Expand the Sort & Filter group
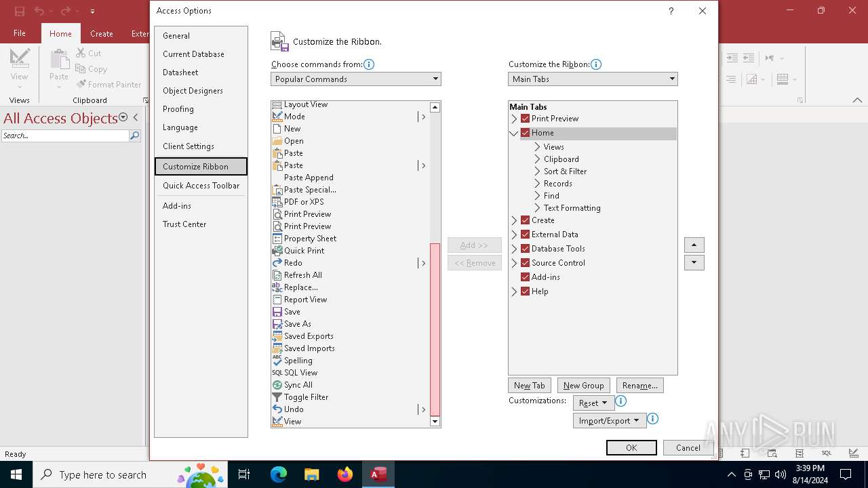This screenshot has width=868, height=488. click(x=537, y=171)
